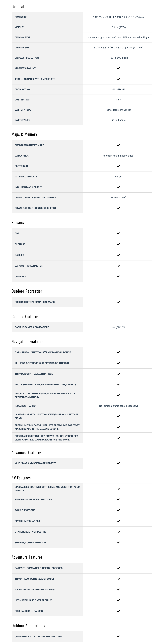Viewport: 152px width, 644px height.
Task: Click the Barometric Altimeter checkmark
Action: [x=118, y=266]
